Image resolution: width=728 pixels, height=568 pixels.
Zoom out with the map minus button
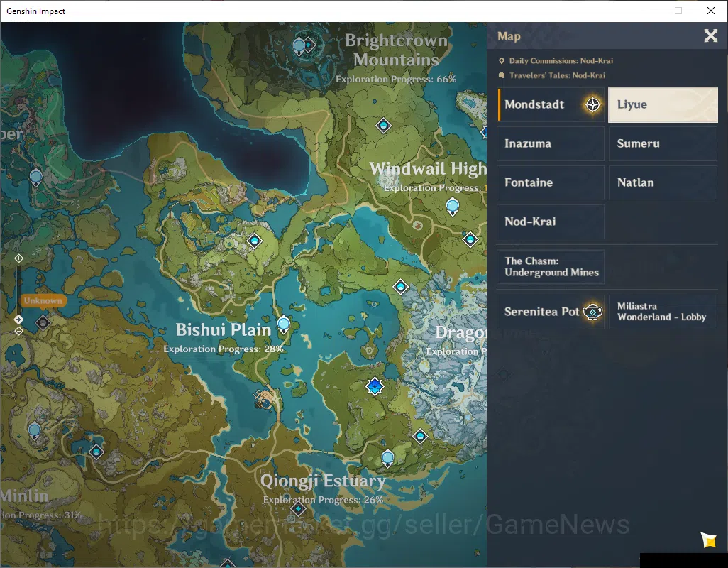[18, 331]
